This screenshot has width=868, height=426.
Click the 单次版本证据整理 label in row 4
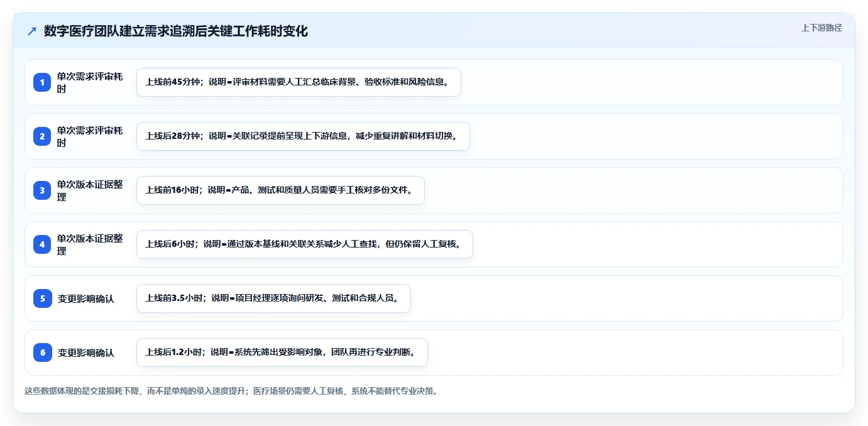90,244
